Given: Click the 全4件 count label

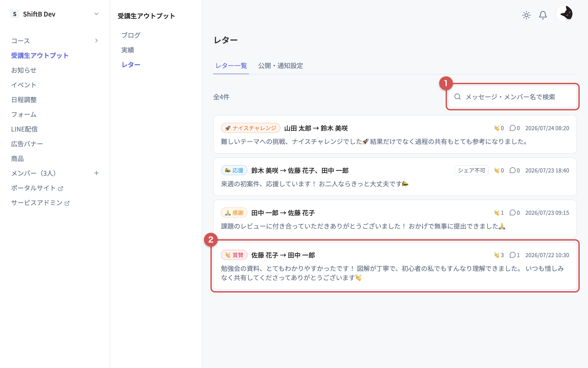Looking at the screenshot, I should coord(221,97).
